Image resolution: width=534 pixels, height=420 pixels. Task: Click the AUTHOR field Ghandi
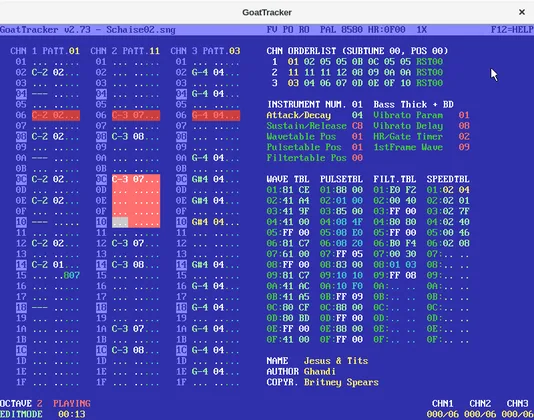(x=319, y=371)
